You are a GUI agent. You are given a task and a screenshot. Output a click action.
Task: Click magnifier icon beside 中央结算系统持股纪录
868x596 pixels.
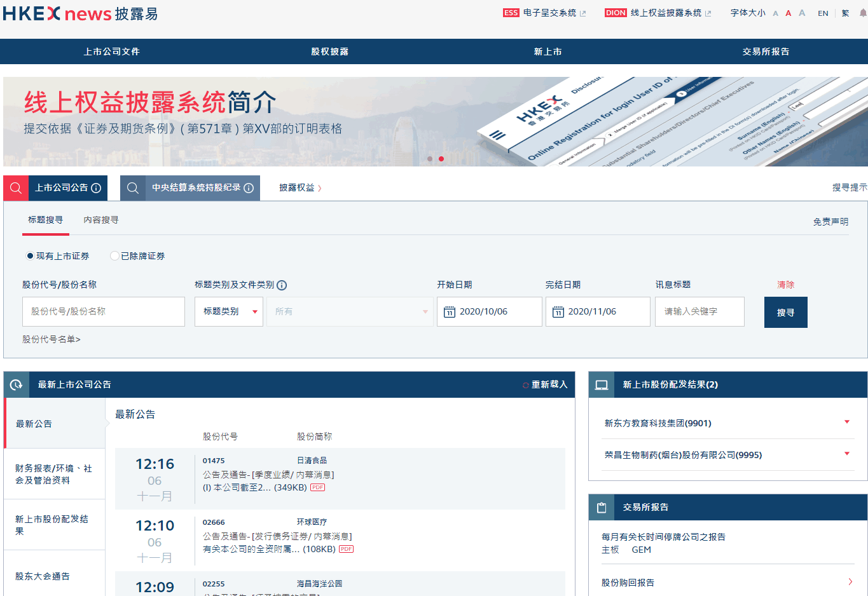tap(133, 188)
